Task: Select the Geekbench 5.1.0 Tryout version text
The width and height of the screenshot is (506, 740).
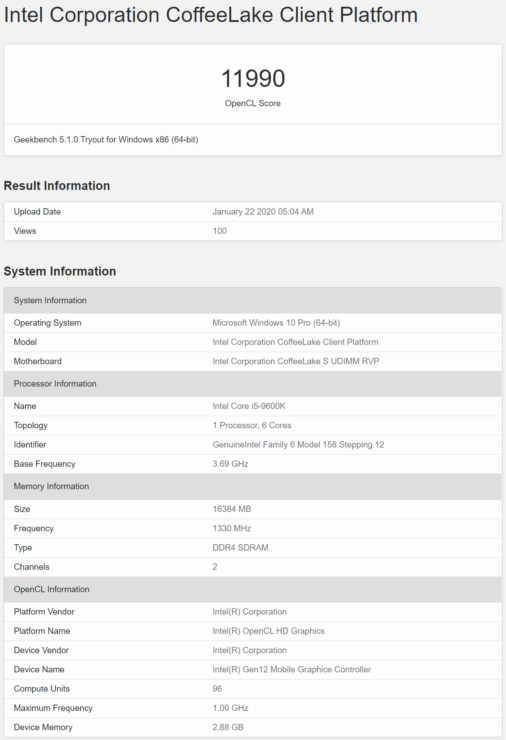Action: (106, 140)
